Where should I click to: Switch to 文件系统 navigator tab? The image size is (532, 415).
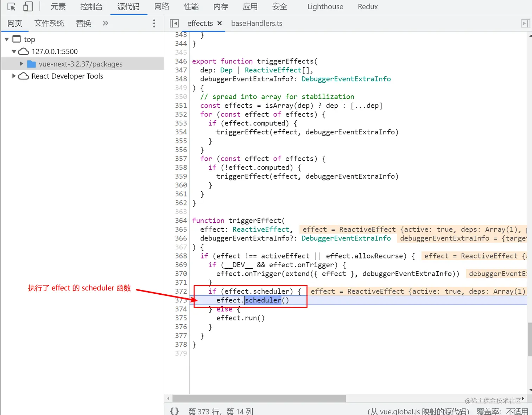click(x=49, y=23)
